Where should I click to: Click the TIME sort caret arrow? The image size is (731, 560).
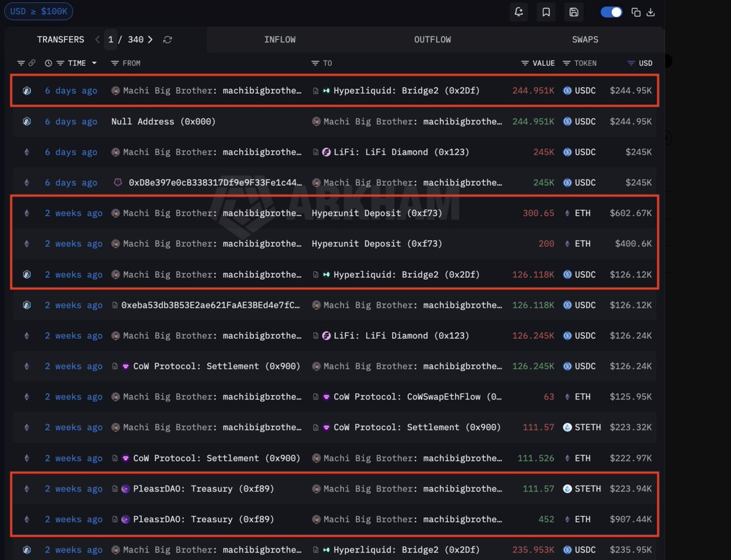click(x=94, y=63)
